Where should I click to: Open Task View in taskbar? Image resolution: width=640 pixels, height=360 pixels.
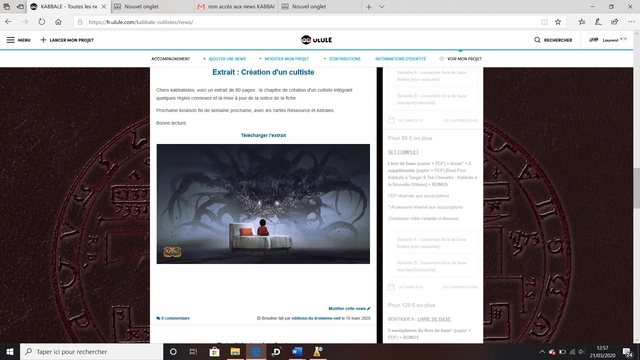(x=193, y=351)
